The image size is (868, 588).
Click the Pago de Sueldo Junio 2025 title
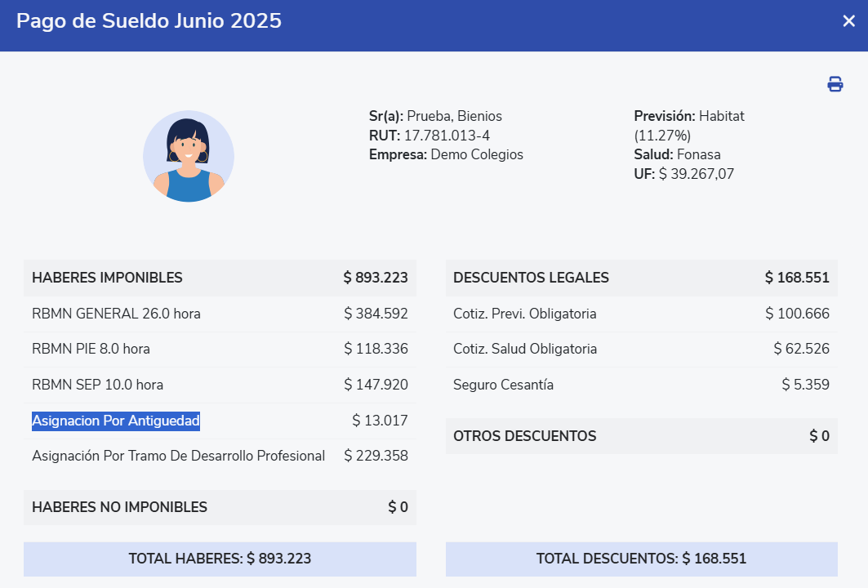149,21
